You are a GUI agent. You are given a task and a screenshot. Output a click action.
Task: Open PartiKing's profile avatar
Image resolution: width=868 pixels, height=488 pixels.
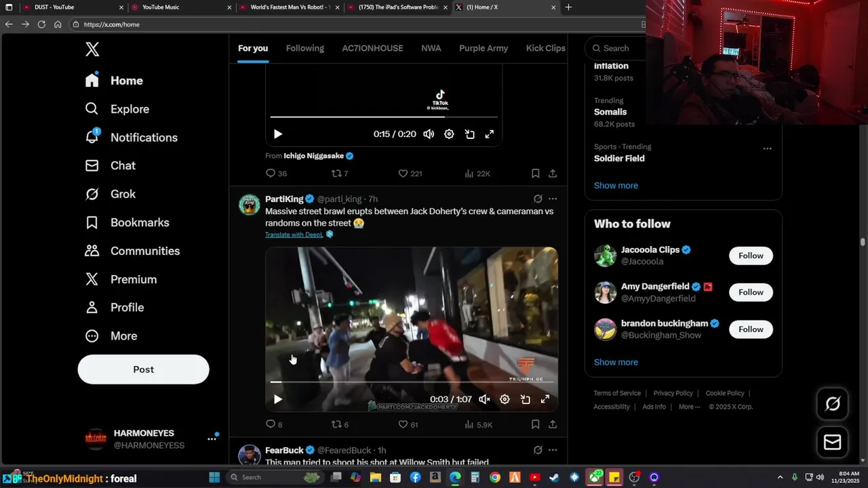250,204
